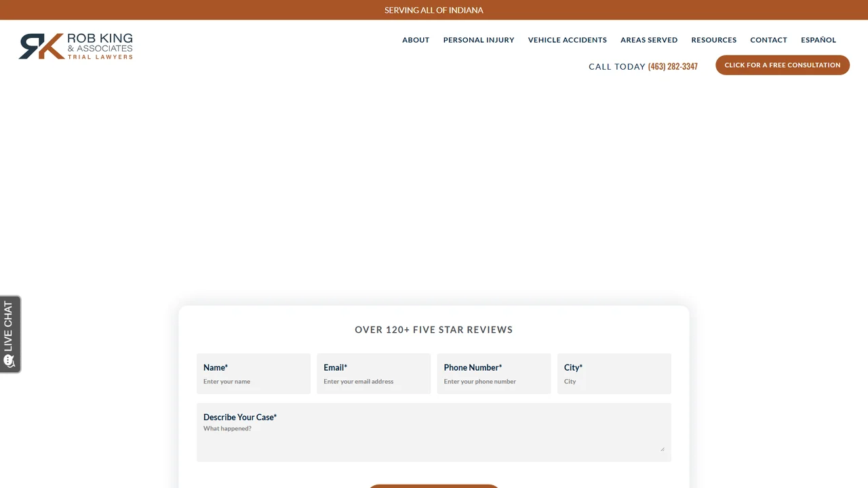Open the Vehicle Accidents menu
This screenshot has height=488, width=868.
[x=568, y=40]
